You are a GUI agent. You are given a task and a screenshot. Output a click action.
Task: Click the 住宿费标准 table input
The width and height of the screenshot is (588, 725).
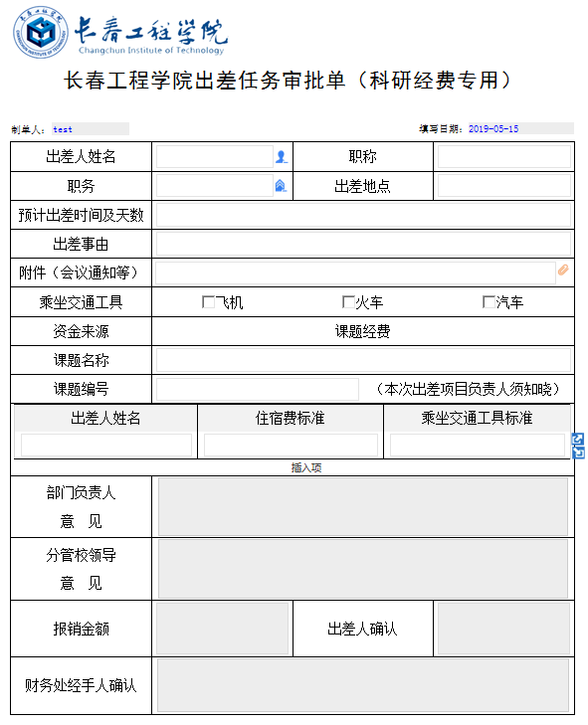click(x=291, y=446)
